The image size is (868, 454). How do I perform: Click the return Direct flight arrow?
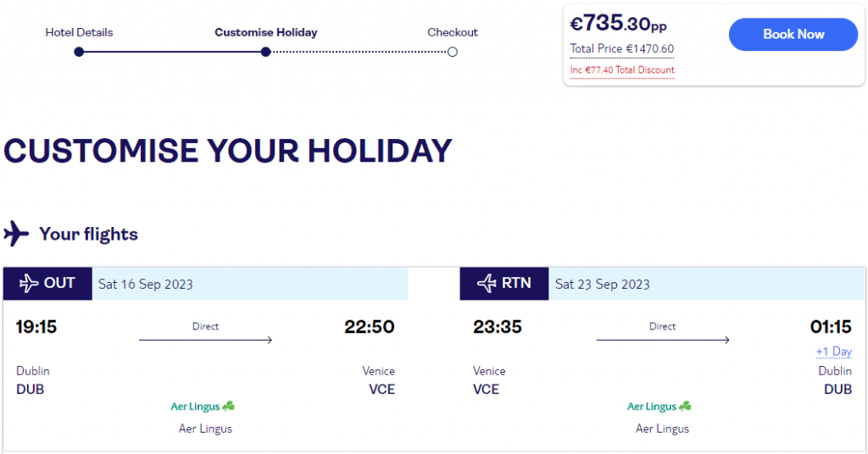tap(663, 340)
